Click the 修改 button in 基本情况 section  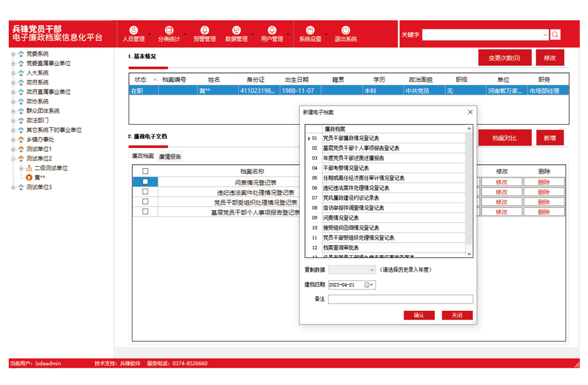click(x=550, y=58)
